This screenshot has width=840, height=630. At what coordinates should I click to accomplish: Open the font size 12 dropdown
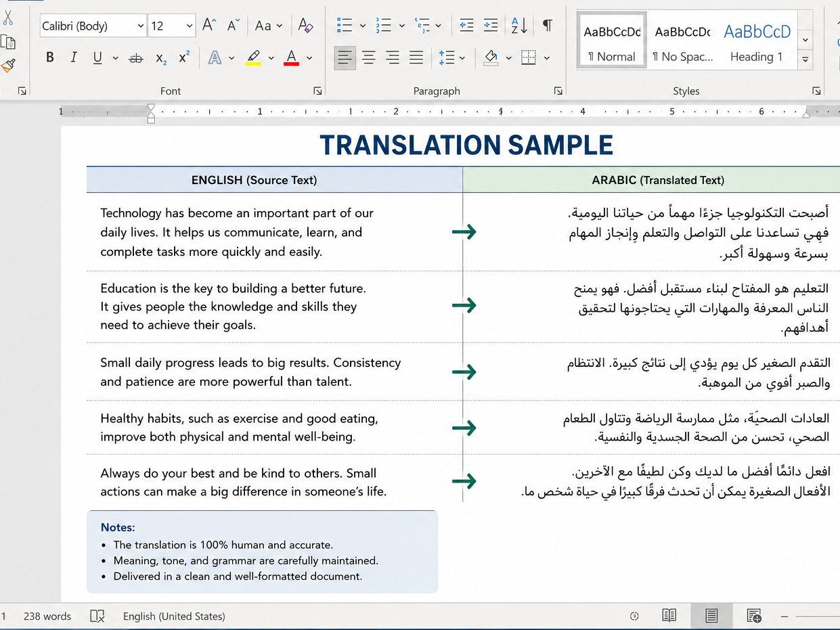[x=190, y=26]
